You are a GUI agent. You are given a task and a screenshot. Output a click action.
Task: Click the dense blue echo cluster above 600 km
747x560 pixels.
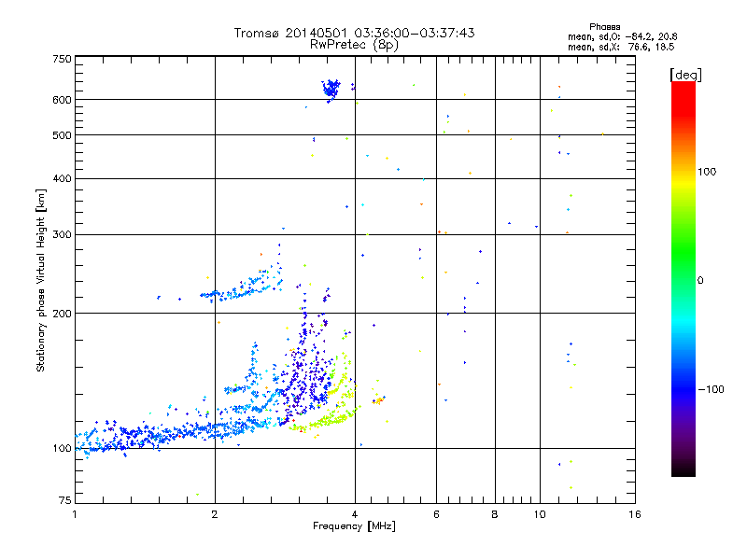[331, 89]
